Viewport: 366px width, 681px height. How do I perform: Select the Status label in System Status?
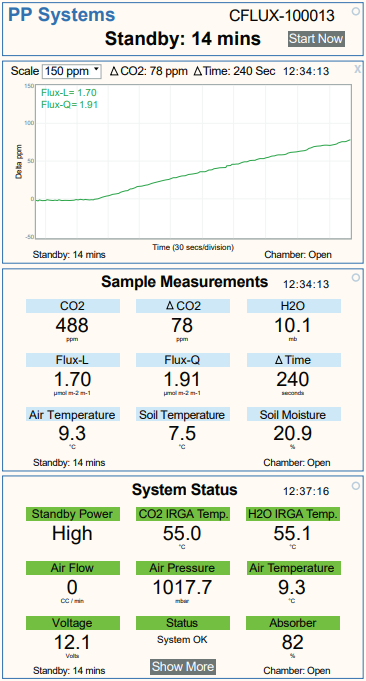coord(183,623)
